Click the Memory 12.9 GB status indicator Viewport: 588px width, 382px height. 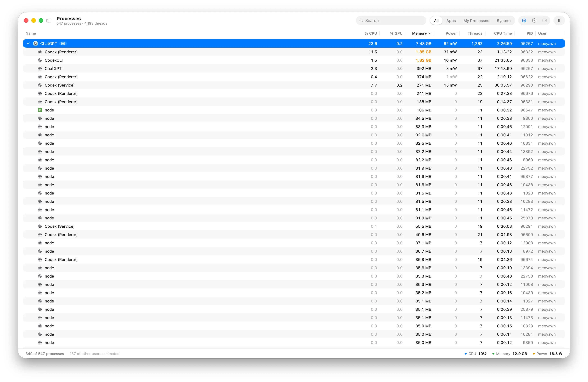(x=510, y=354)
